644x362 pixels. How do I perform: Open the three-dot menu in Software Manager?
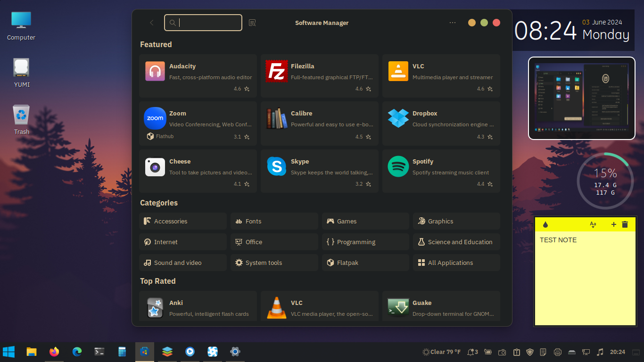tap(453, 23)
